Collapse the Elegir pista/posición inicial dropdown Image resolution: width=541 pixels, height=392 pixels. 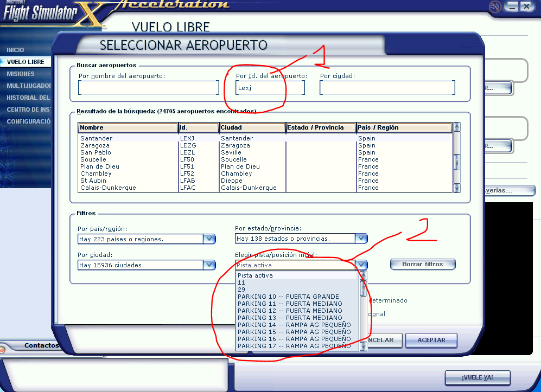click(x=362, y=265)
